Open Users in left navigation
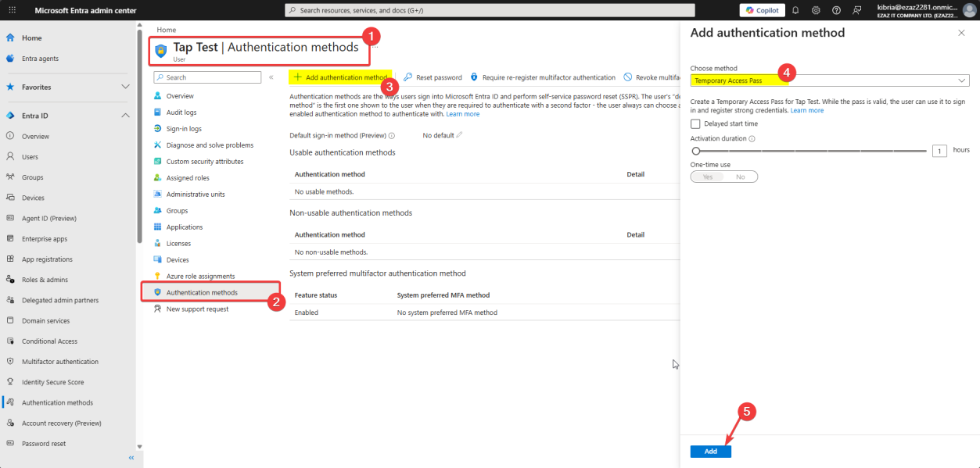 point(30,156)
